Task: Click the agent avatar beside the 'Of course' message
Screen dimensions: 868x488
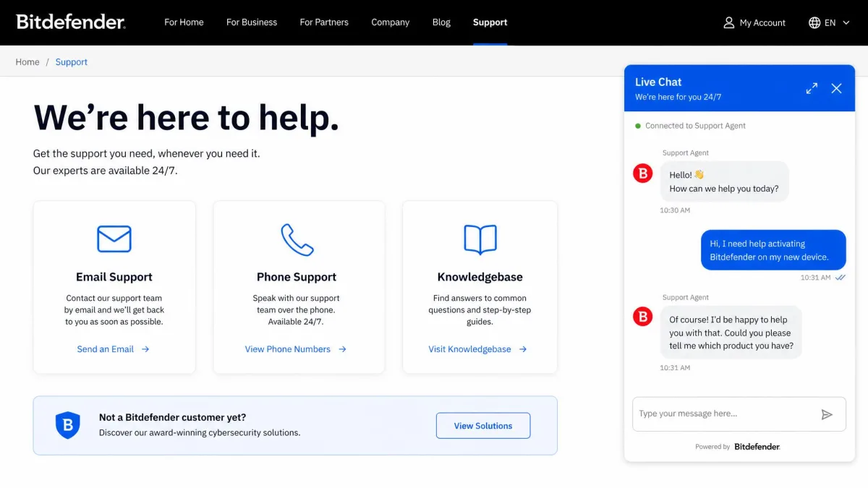Action: (x=643, y=317)
